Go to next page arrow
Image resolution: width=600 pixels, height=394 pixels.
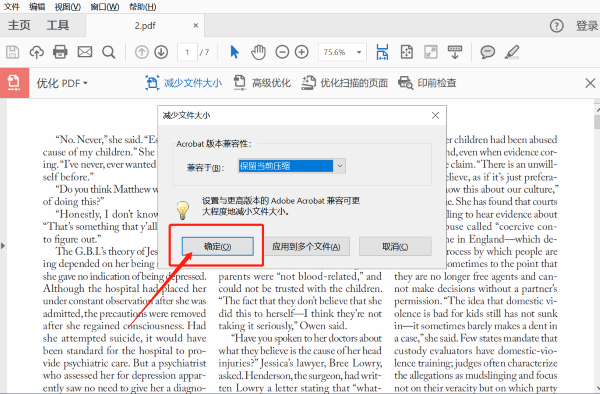point(161,52)
